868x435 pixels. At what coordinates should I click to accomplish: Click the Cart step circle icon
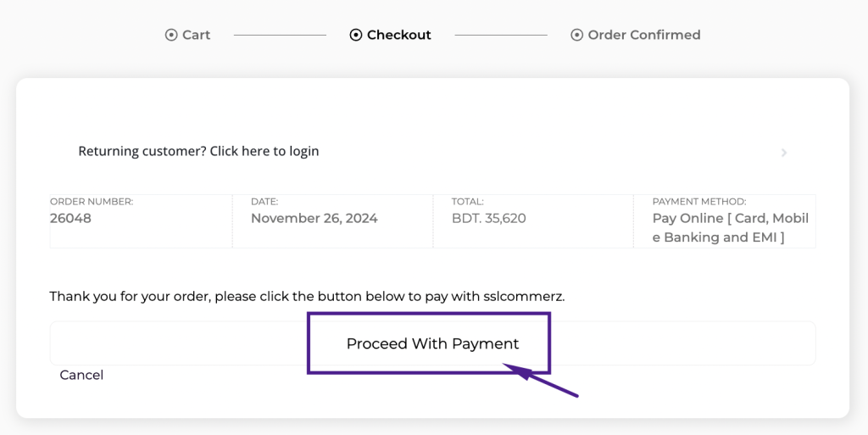tap(171, 35)
